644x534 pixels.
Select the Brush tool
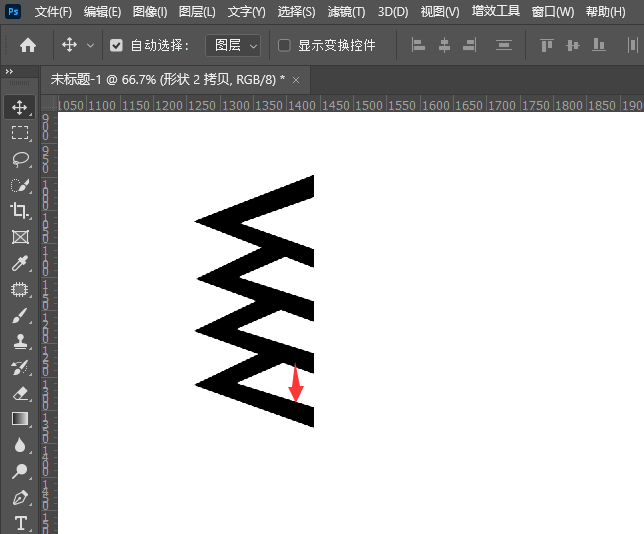19,316
